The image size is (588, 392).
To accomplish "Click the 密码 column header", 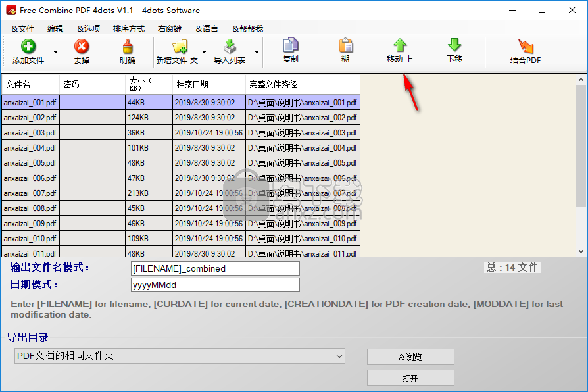I will click(92, 84).
